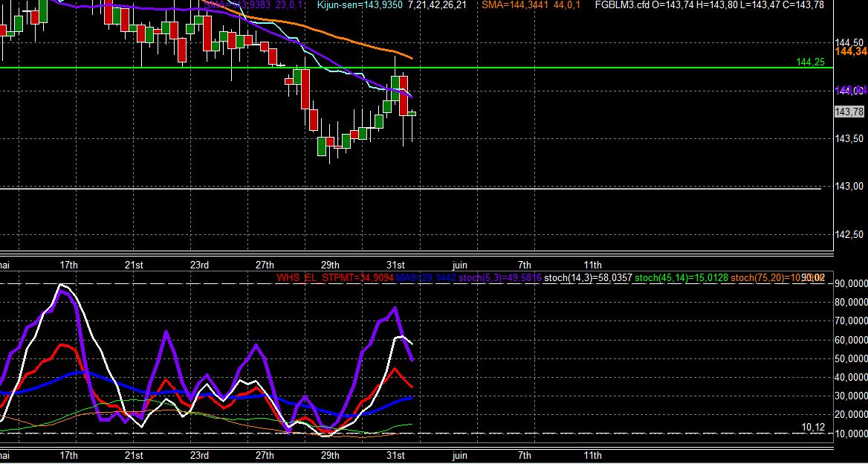Click 17th on the price chart date axis
868x464 pixels.
tap(68, 265)
